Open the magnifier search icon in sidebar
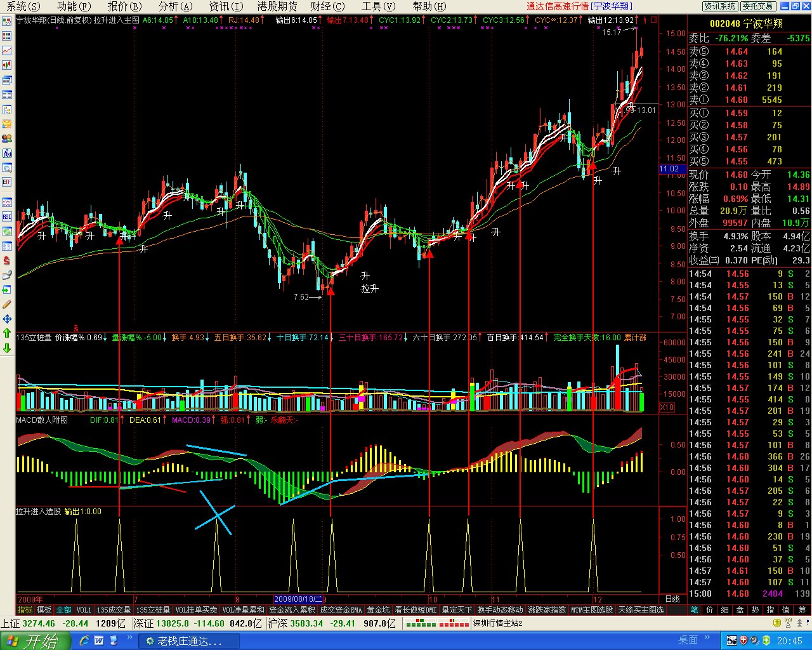This screenshot has width=812, height=650. (7, 168)
